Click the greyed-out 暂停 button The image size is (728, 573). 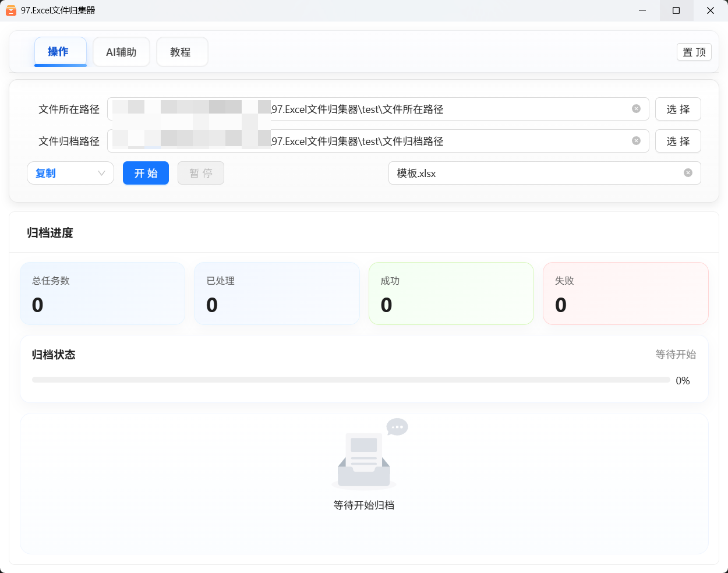[x=200, y=173]
